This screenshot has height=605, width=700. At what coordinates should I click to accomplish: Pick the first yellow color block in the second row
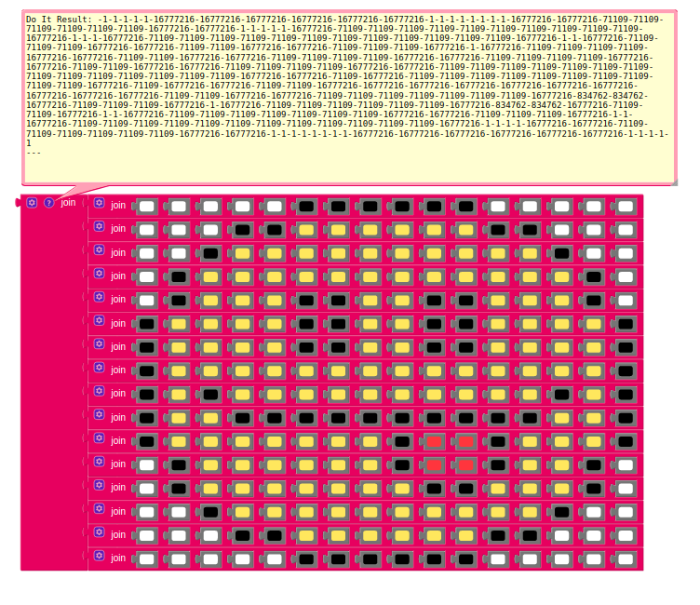click(x=306, y=231)
